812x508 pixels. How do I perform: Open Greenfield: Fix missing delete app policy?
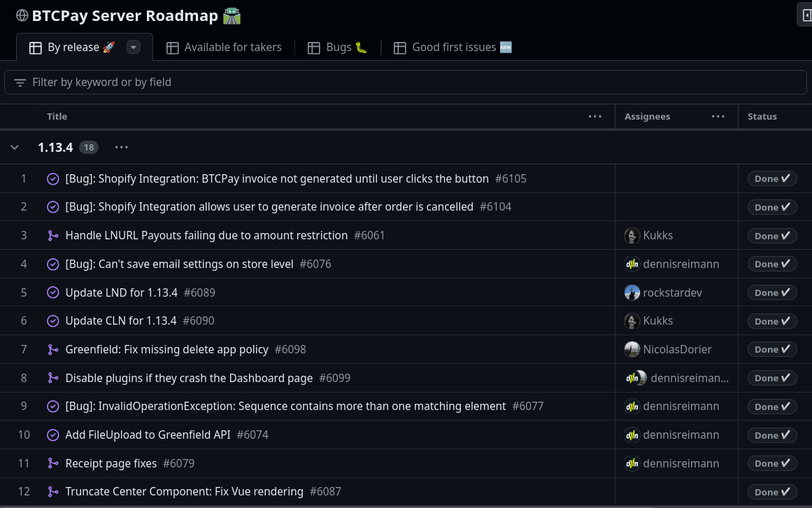166,350
